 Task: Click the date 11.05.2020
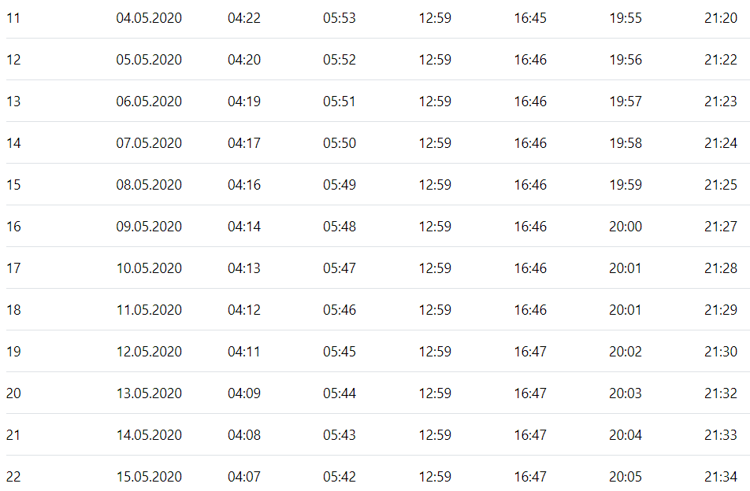click(x=149, y=310)
